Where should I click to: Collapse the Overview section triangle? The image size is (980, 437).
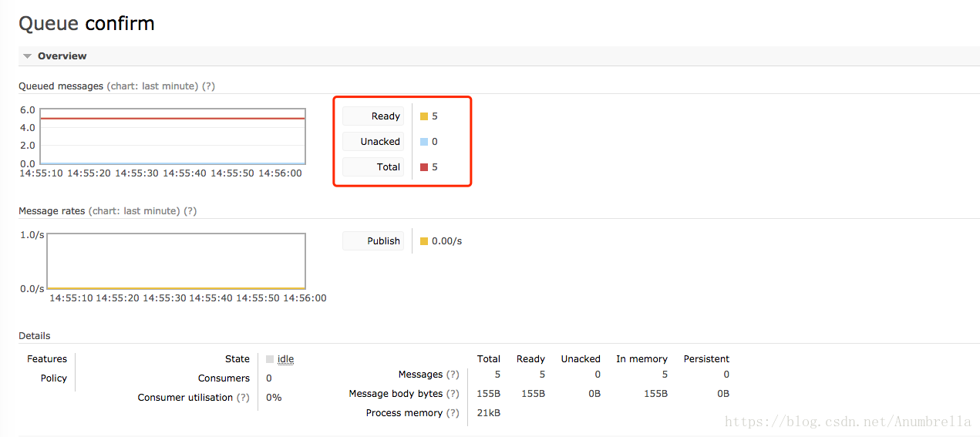28,56
